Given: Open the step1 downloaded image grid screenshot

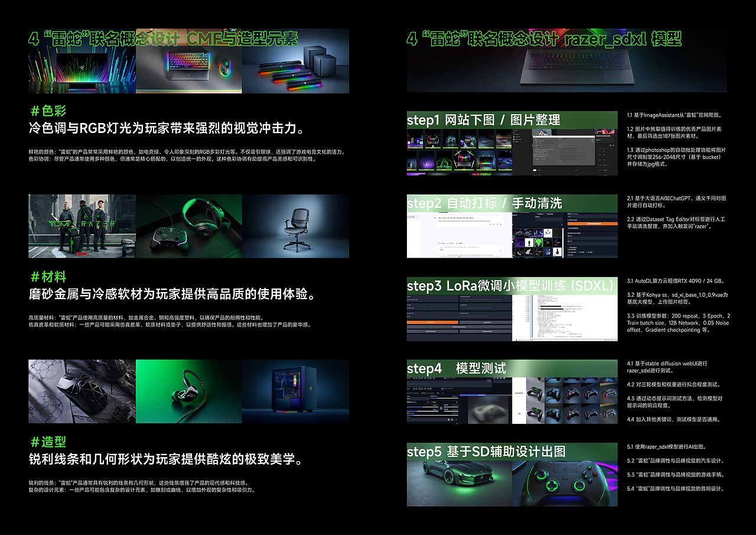Looking at the screenshot, I should pyautogui.click(x=460, y=153).
